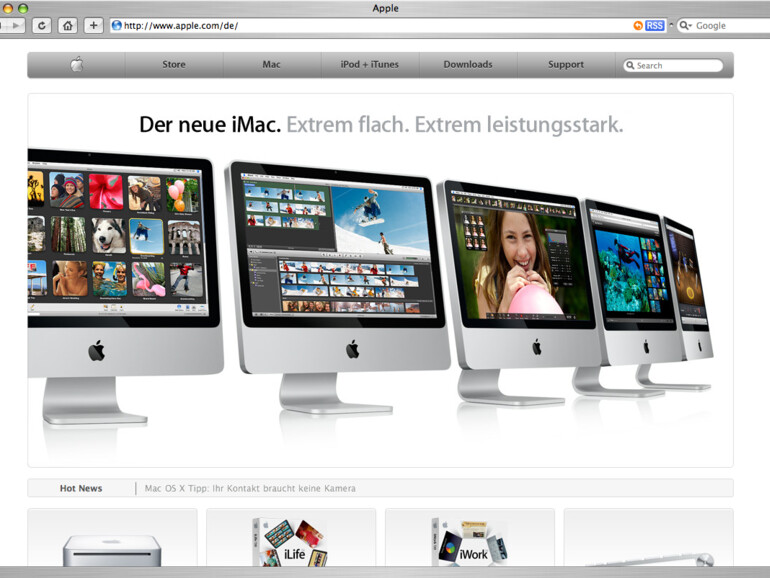
Task: Open 'Mac OS X Tipp' news headline
Action: tap(250, 488)
